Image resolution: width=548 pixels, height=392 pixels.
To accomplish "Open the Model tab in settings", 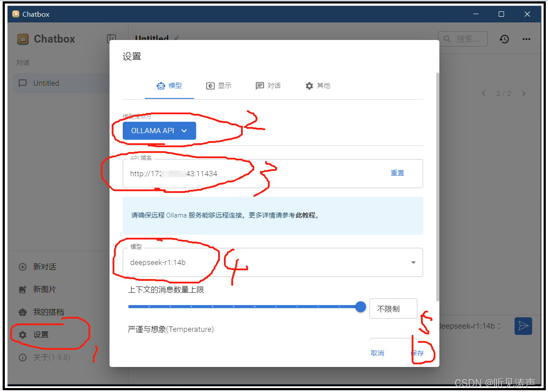I will tap(169, 86).
